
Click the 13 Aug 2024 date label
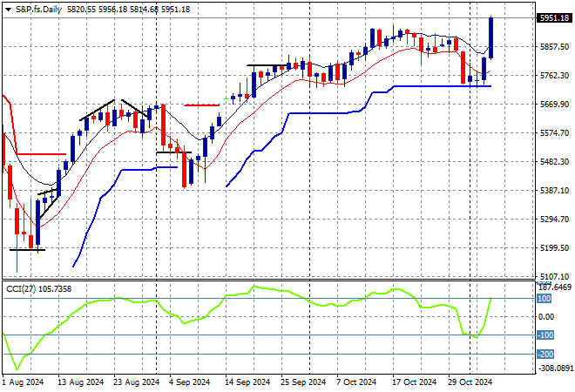[x=81, y=382]
